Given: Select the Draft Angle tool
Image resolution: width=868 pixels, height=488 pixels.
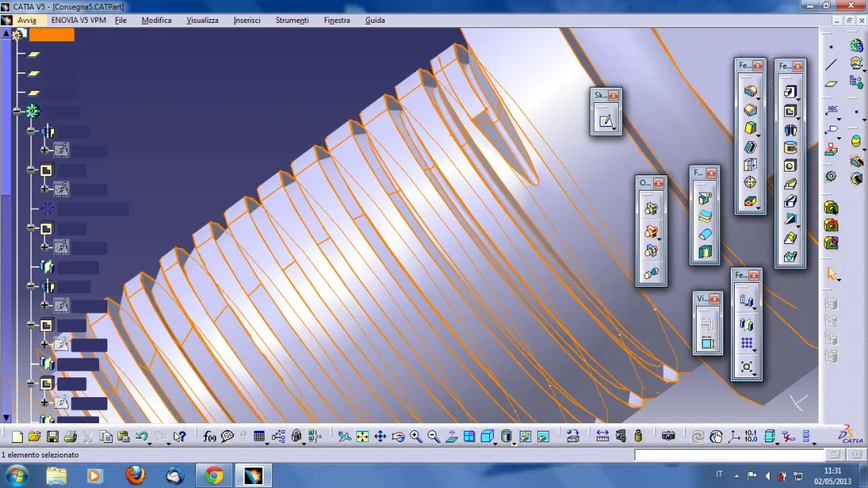Looking at the screenshot, I should [750, 128].
